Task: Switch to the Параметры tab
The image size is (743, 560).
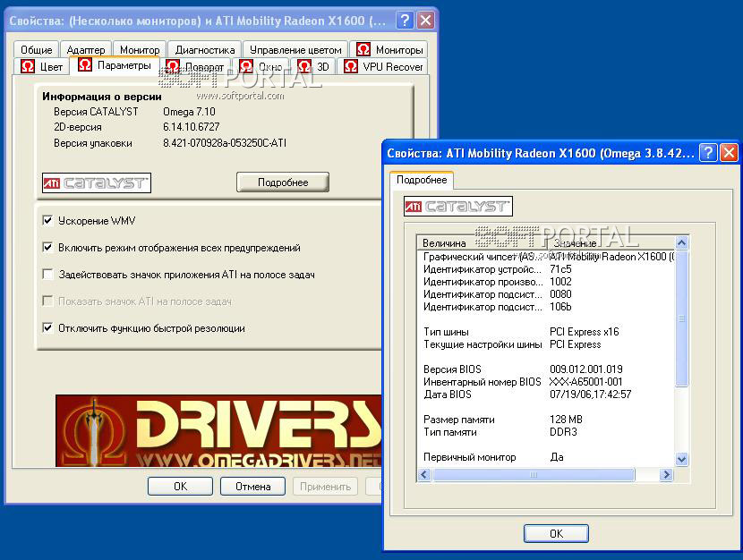Action: [x=115, y=64]
